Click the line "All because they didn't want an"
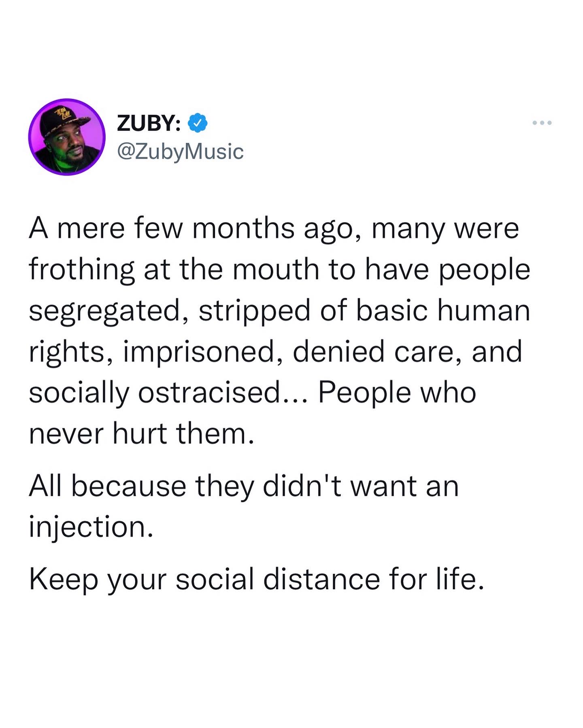 tap(244, 486)
